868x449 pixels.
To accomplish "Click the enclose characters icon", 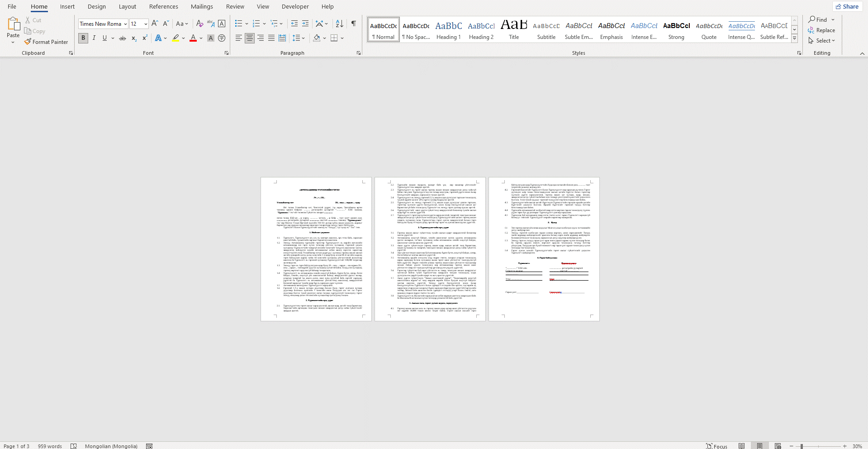I will pos(222,38).
